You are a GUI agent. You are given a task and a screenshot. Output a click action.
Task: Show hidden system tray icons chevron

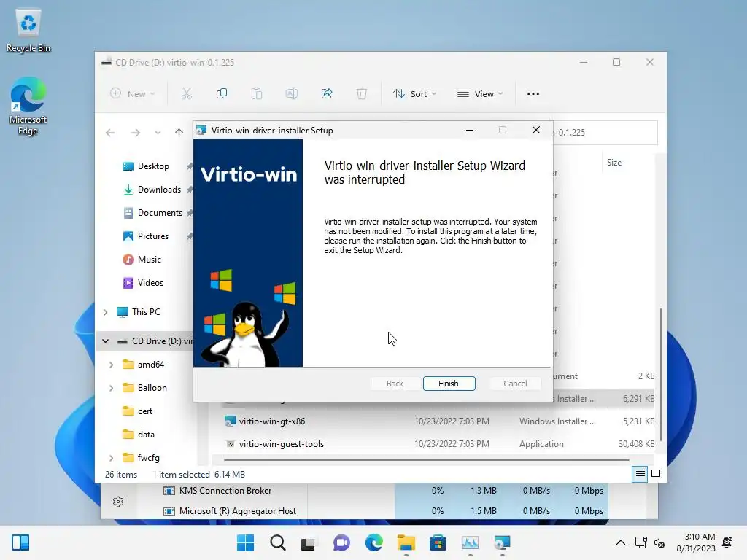click(620, 542)
